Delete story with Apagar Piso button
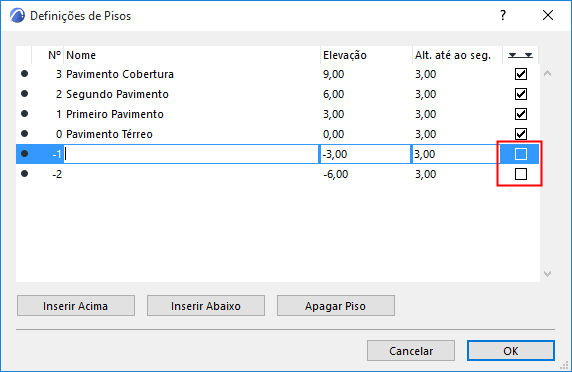The image size is (572, 372). point(336,306)
